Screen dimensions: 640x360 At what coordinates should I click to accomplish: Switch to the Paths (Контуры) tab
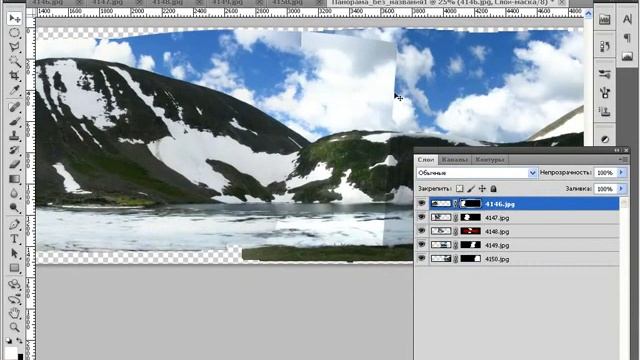(490, 160)
